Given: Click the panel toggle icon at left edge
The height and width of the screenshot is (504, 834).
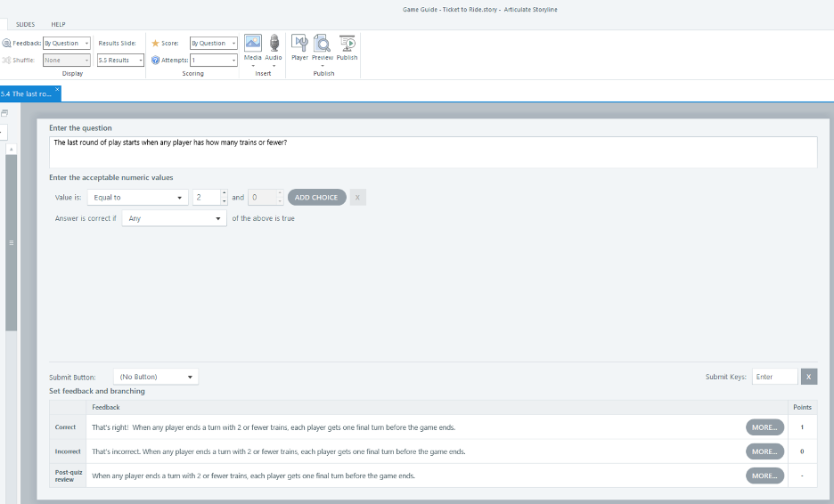Looking at the screenshot, I should pyautogui.click(x=4, y=113).
